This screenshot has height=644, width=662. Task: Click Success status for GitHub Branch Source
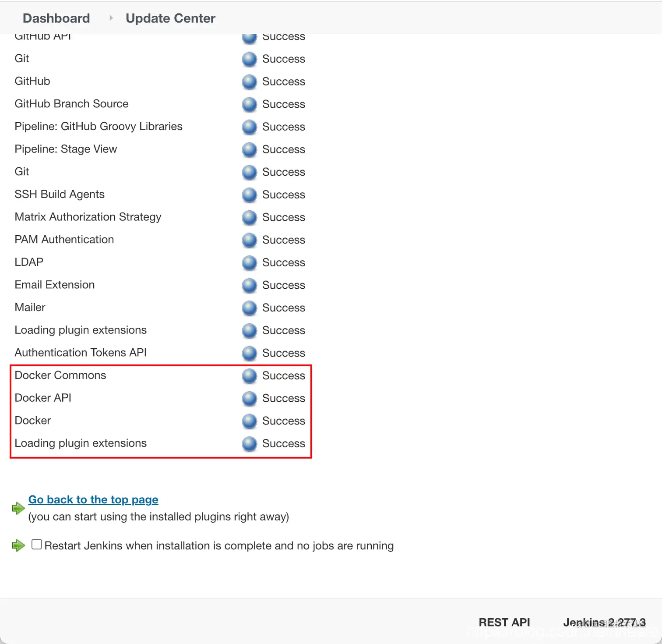[284, 104]
